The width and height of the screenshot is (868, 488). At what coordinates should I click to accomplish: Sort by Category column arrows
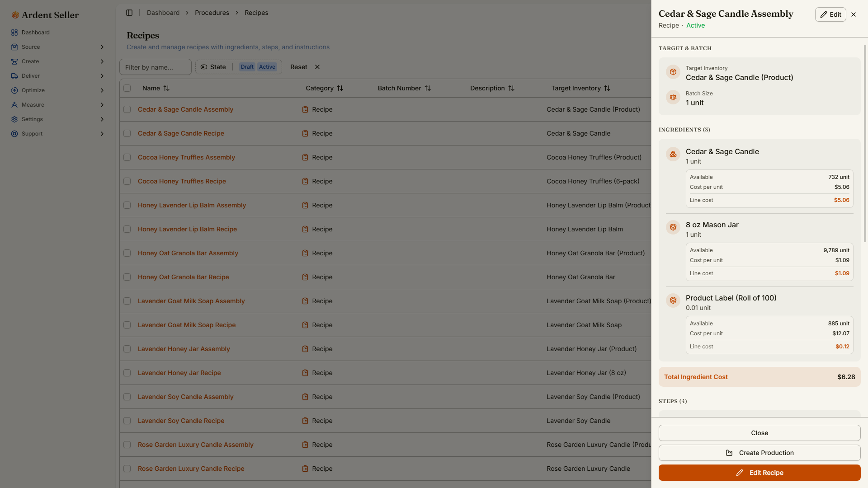pyautogui.click(x=340, y=88)
